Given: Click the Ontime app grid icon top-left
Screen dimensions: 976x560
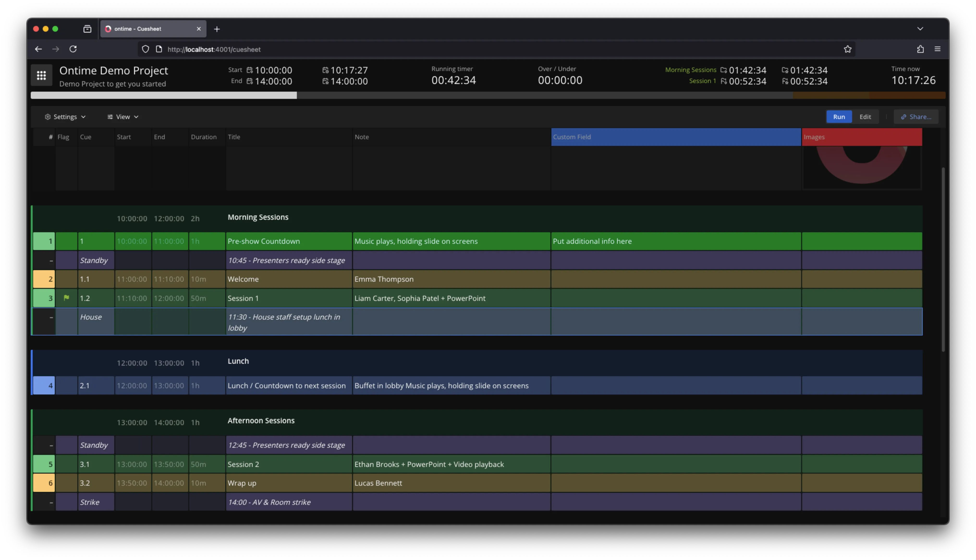Looking at the screenshot, I should [x=41, y=75].
